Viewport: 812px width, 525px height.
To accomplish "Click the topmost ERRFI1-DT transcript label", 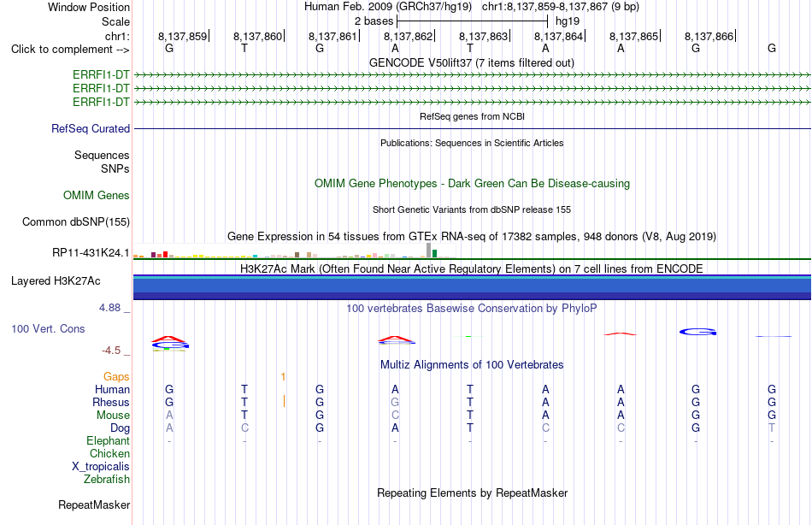I will click(x=101, y=74).
